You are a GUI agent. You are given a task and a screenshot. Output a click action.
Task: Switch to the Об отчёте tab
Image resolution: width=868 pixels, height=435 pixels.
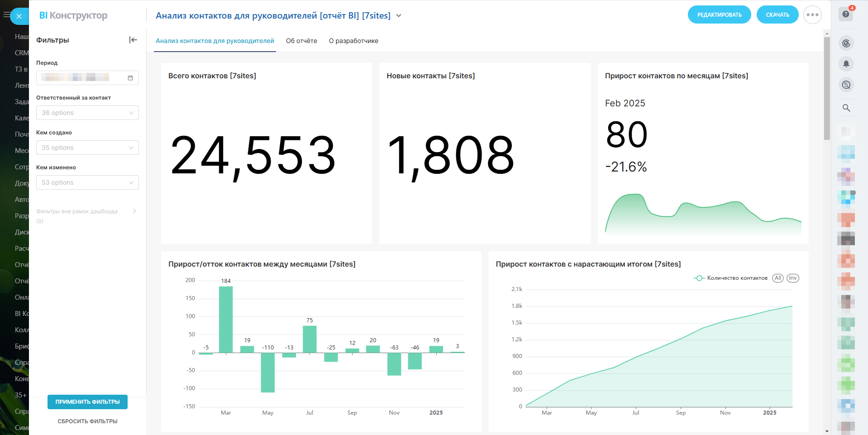coord(301,41)
